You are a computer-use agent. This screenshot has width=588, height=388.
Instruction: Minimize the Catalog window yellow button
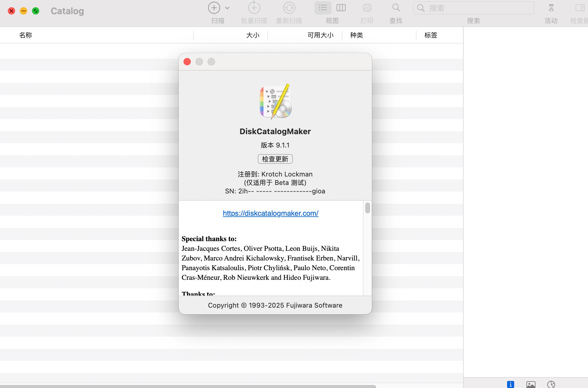click(24, 11)
